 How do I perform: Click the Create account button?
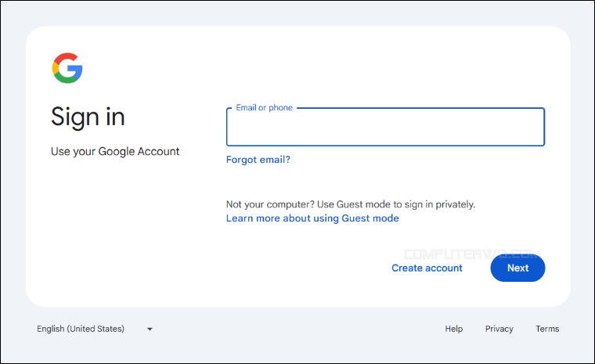427,268
